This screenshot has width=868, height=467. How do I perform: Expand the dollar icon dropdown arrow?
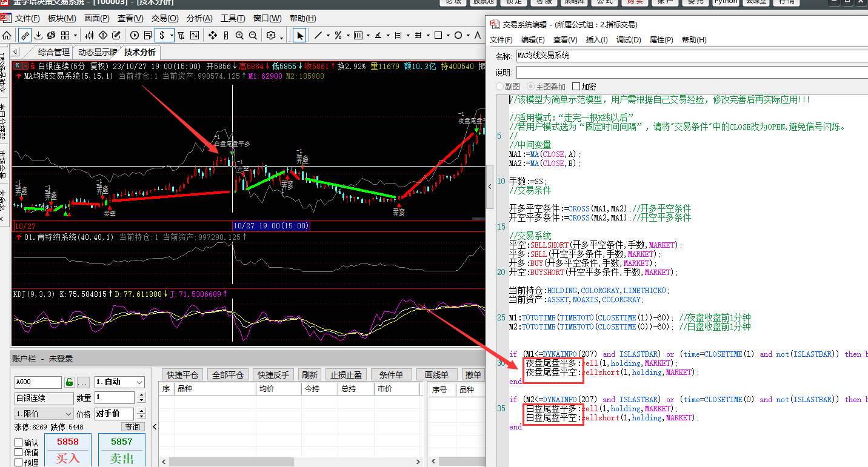(172, 36)
